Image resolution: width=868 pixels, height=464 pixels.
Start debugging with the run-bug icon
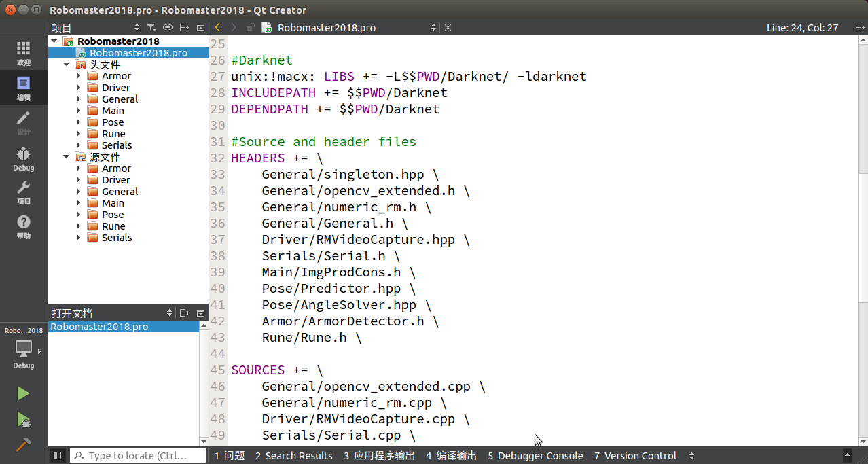pyautogui.click(x=23, y=420)
